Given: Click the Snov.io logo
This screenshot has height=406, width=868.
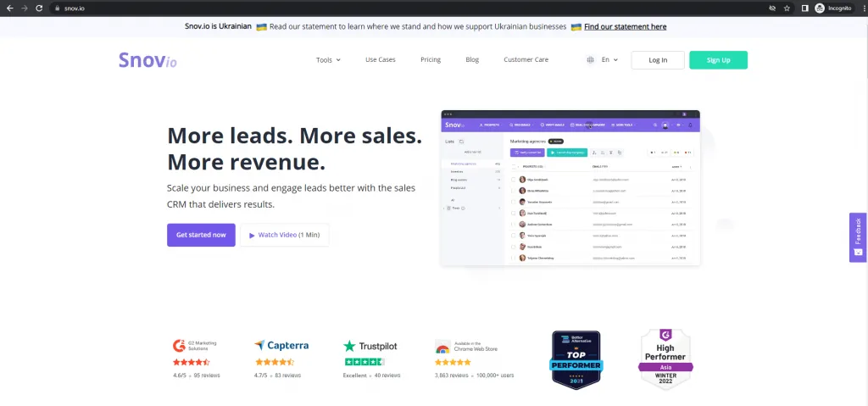Looking at the screenshot, I should pos(147,60).
